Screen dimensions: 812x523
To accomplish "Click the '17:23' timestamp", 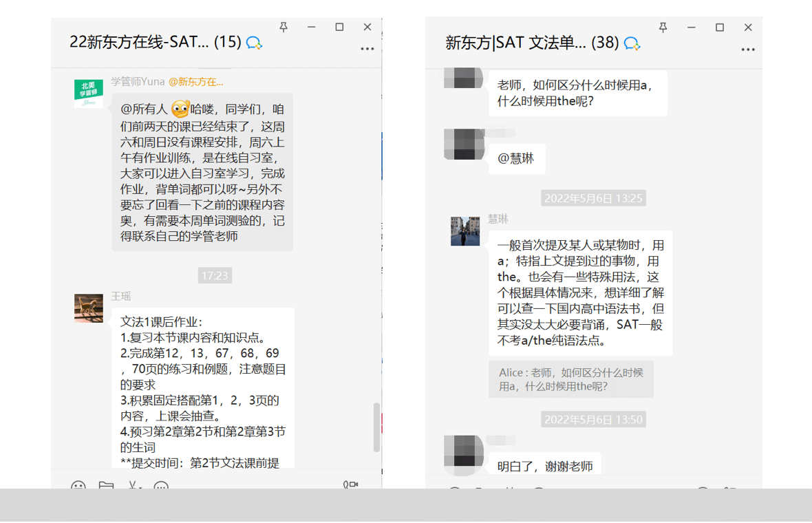I will 215,275.
